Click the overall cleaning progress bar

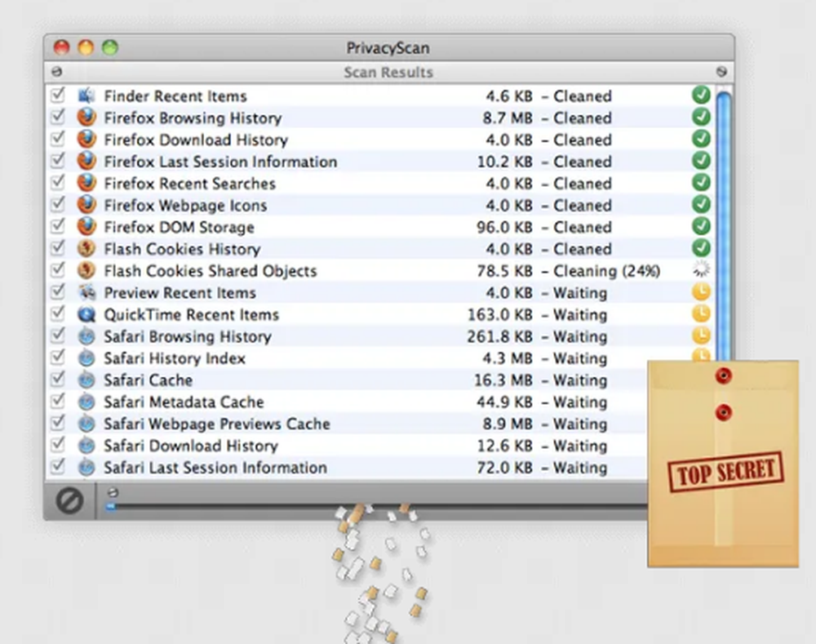coord(377,506)
